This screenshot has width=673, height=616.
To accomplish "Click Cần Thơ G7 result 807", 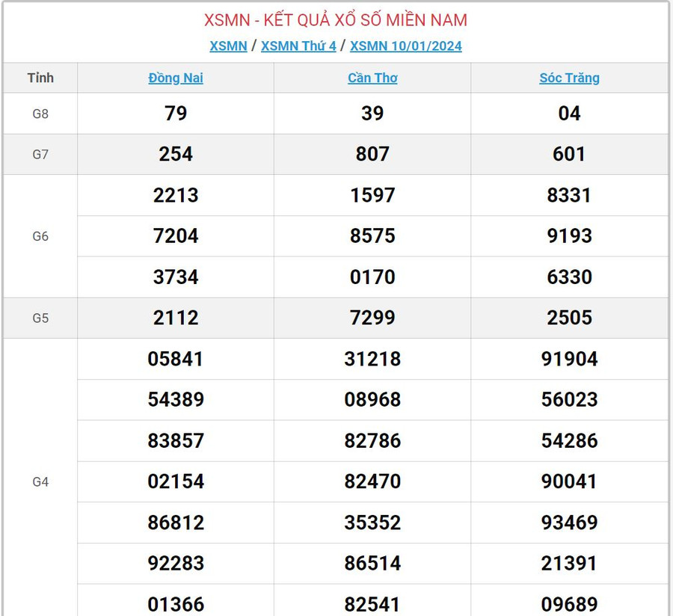I will [372, 155].
